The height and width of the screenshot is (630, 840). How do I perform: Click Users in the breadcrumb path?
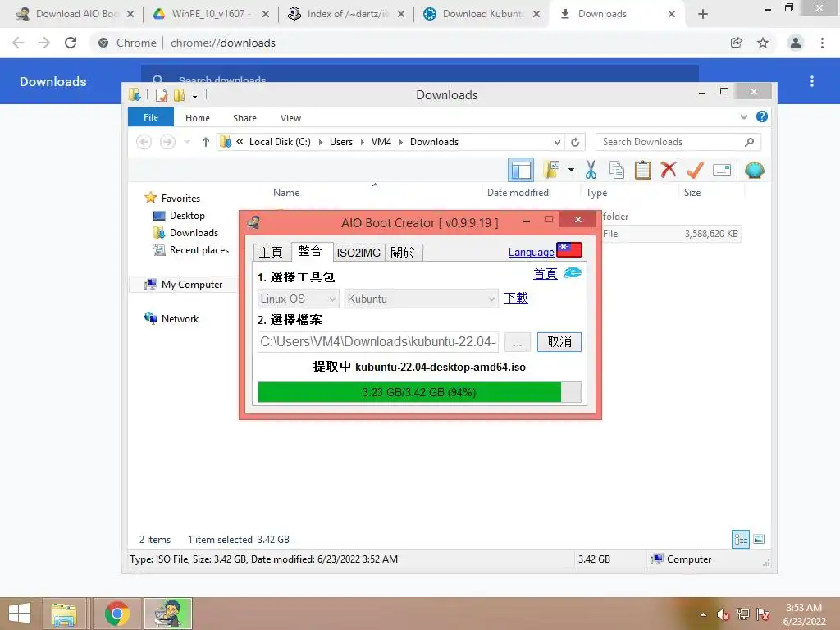point(341,142)
